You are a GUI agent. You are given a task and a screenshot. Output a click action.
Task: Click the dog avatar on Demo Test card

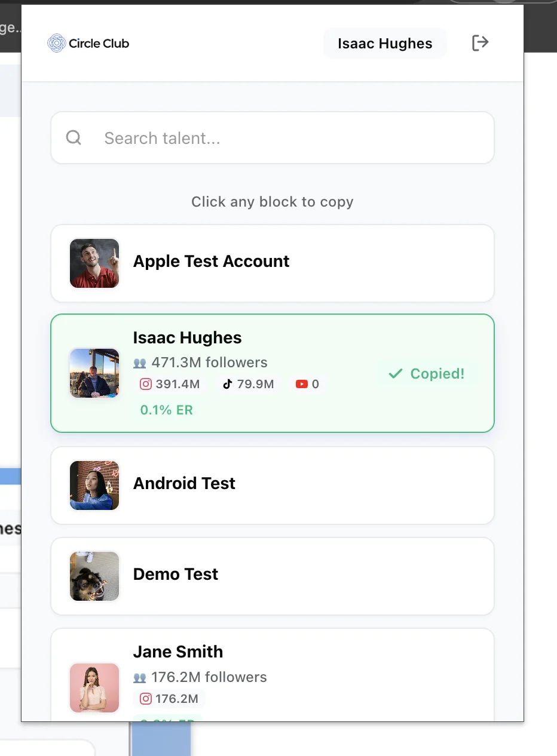coord(94,576)
